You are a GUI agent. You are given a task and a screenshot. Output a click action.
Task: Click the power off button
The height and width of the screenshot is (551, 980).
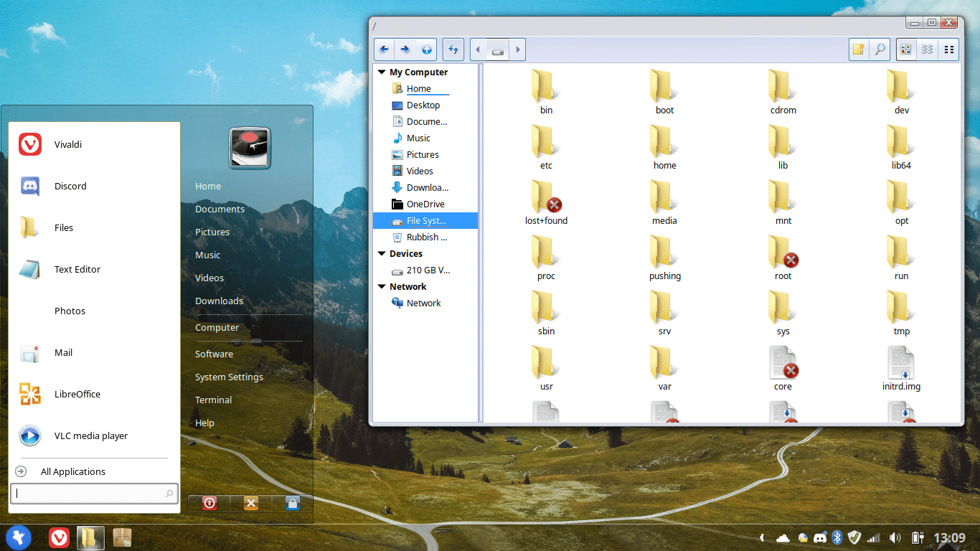pos(209,504)
